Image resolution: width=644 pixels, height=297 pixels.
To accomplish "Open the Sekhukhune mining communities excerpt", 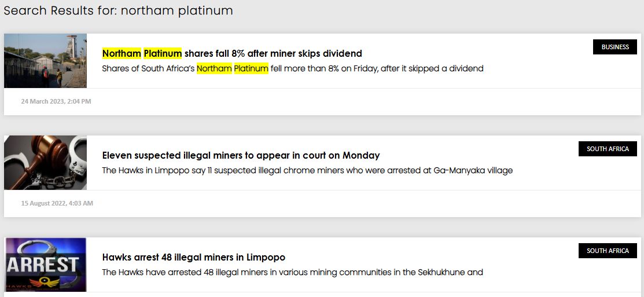I will [292, 272].
